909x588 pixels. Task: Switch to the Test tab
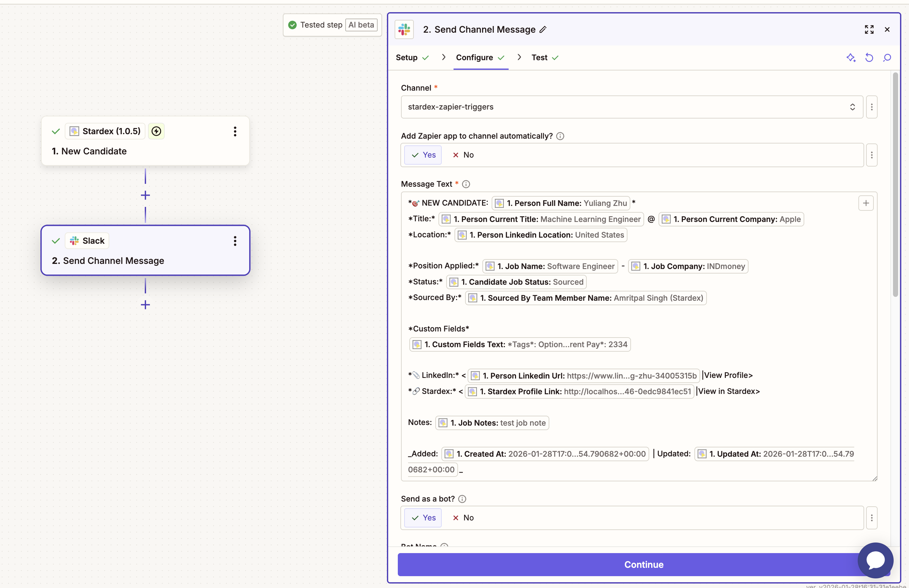pos(545,58)
